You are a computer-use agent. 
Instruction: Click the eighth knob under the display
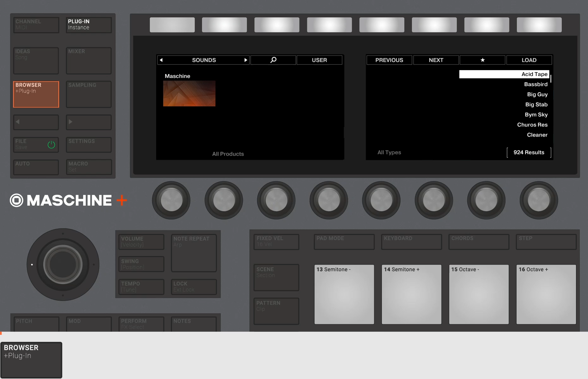tap(539, 200)
